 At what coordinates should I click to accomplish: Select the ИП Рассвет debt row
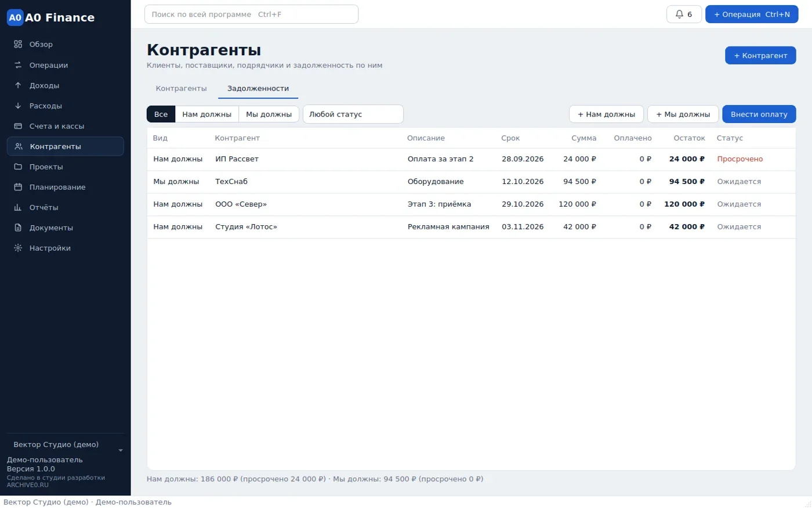(x=471, y=159)
